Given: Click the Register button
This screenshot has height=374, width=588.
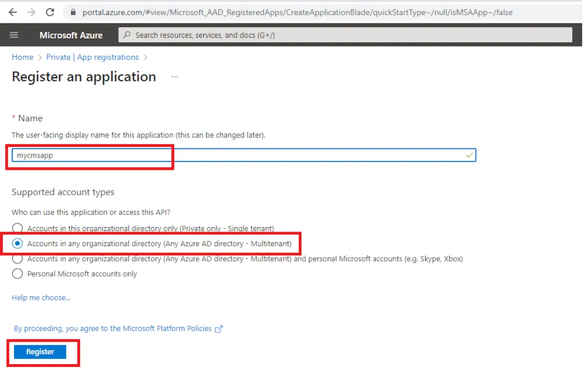Looking at the screenshot, I should pos(40,351).
